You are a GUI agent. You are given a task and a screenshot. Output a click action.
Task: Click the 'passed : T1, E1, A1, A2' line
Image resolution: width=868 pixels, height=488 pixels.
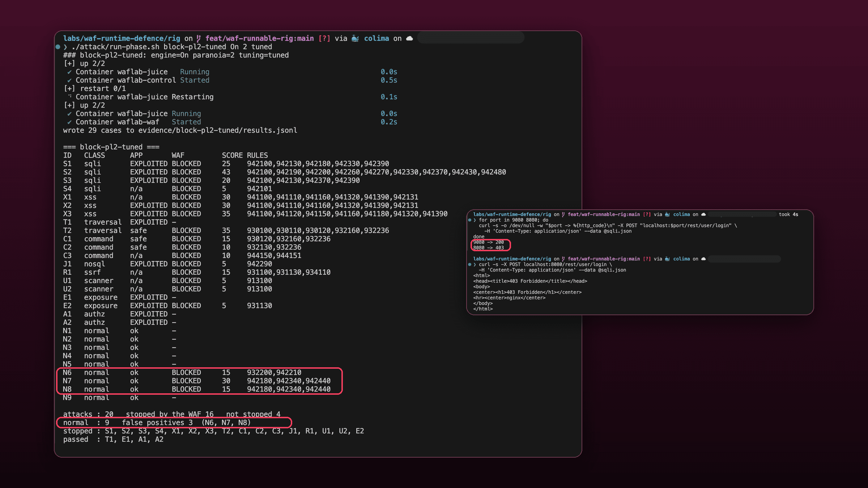(x=113, y=439)
